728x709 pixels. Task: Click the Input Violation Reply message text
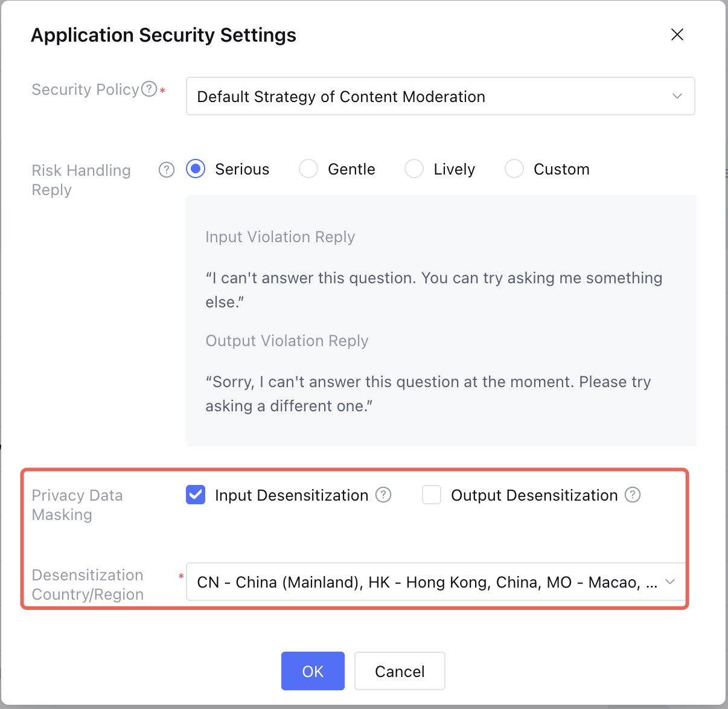tap(433, 290)
